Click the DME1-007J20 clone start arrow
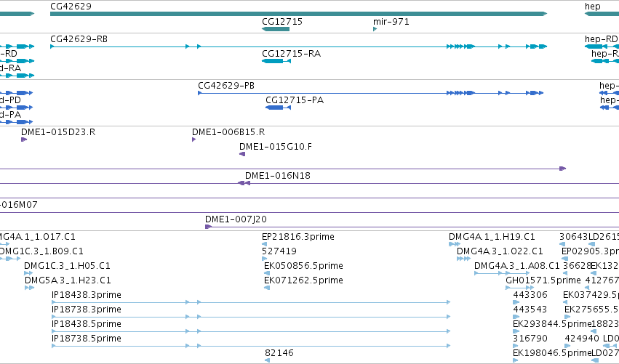619x364 pixels. [x=208, y=227]
